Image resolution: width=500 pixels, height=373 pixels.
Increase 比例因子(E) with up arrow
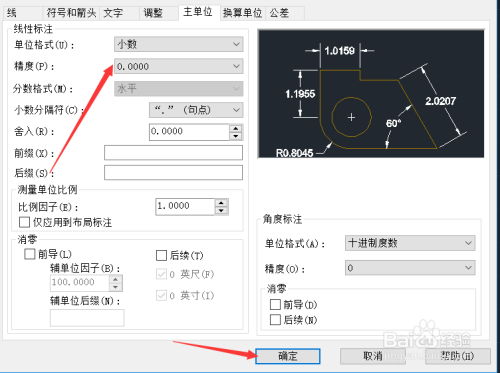click(x=221, y=203)
